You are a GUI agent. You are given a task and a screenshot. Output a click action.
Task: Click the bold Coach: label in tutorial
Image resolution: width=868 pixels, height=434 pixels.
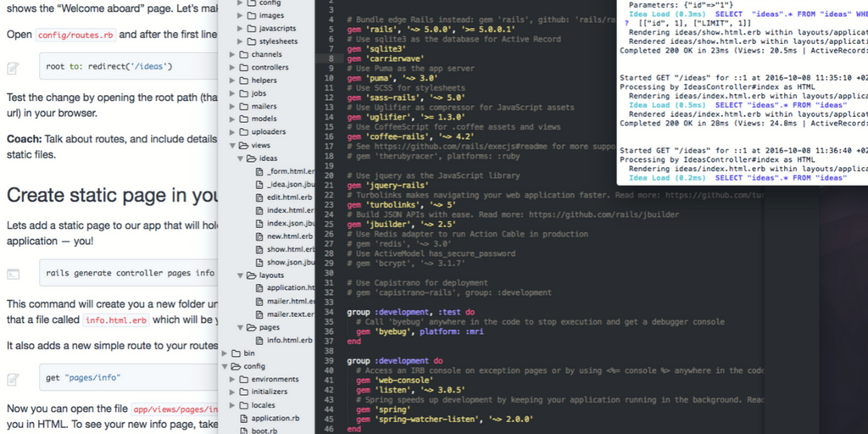click(x=25, y=138)
